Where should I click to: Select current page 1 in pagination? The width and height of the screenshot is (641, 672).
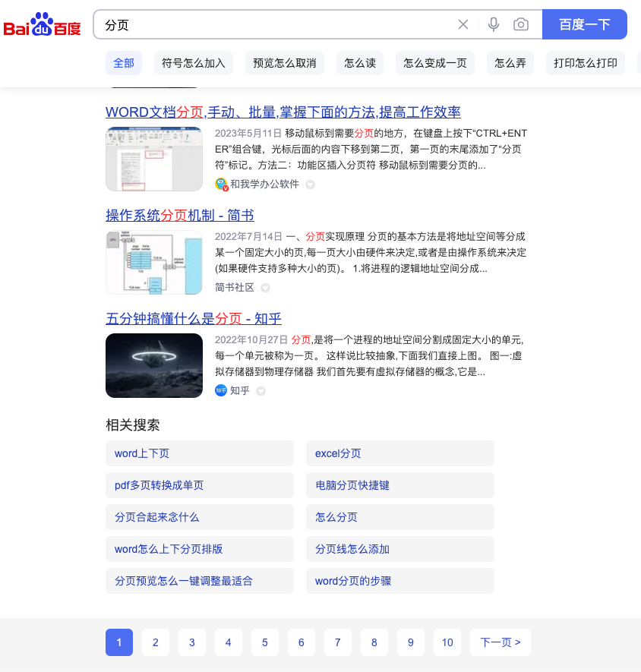[119, 642]
